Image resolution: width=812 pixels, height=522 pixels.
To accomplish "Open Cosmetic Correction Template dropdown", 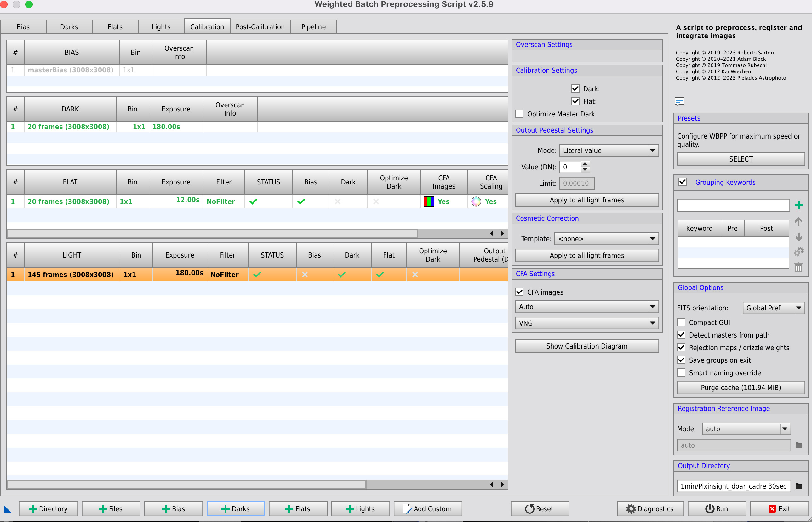I will click(x=607, y=239).
